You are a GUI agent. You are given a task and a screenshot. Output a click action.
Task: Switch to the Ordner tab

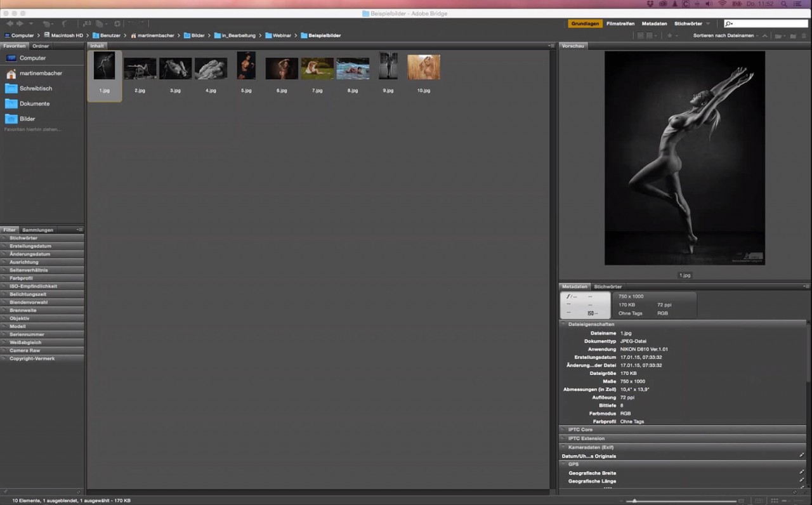41,46
